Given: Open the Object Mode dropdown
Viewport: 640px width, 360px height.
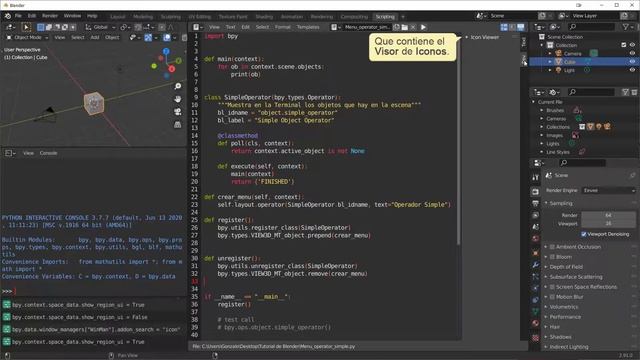Looking at the screenshot, I should [x=27, y=38].
